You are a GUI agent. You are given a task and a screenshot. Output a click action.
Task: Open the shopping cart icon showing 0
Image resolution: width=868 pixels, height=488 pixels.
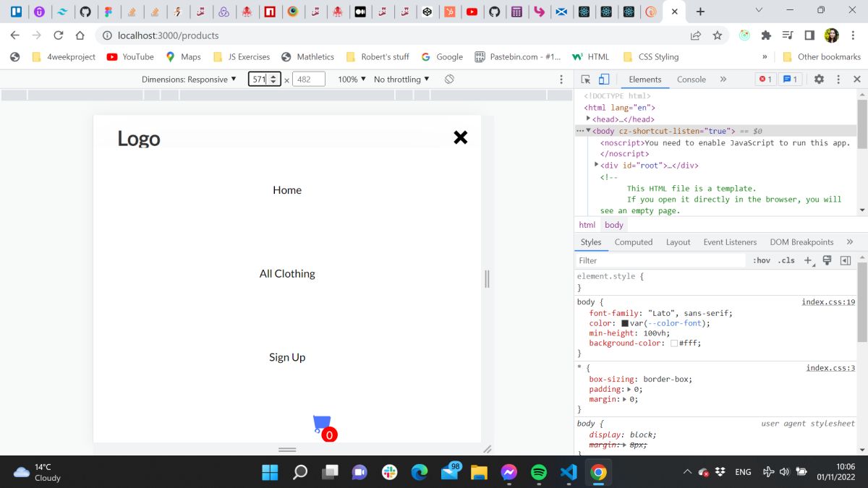click(x=324, y=427)
